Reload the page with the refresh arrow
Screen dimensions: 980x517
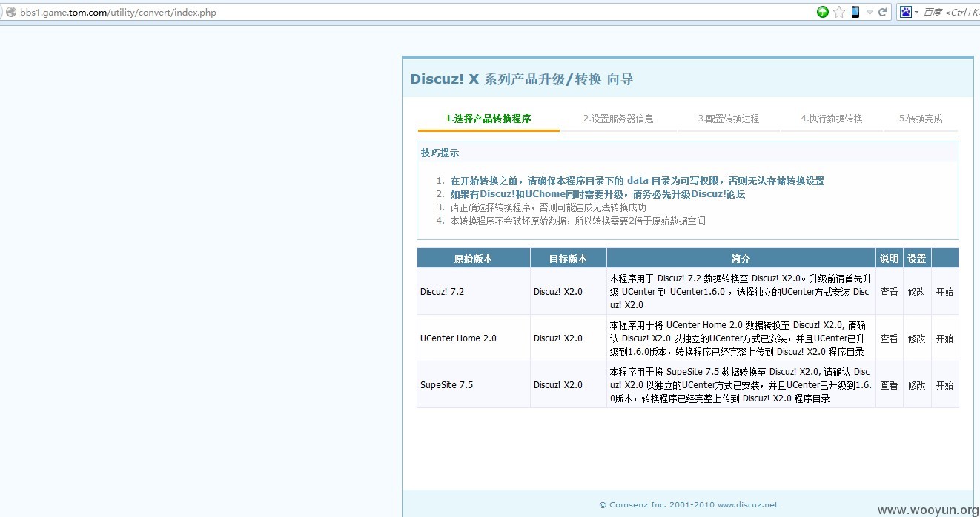point(883,12)
